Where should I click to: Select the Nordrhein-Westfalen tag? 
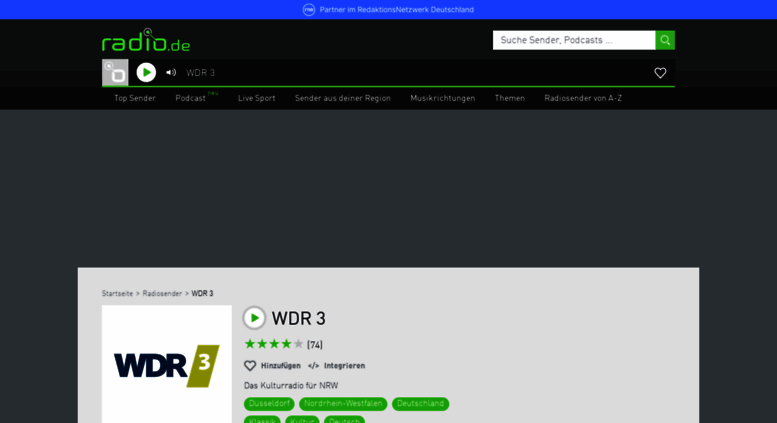coord(343,404)
